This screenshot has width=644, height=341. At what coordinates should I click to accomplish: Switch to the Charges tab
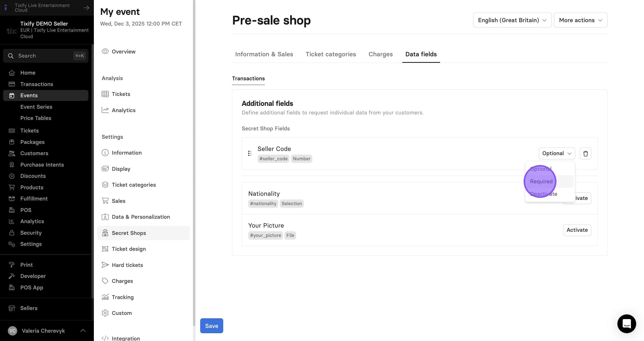pos(380,54)
